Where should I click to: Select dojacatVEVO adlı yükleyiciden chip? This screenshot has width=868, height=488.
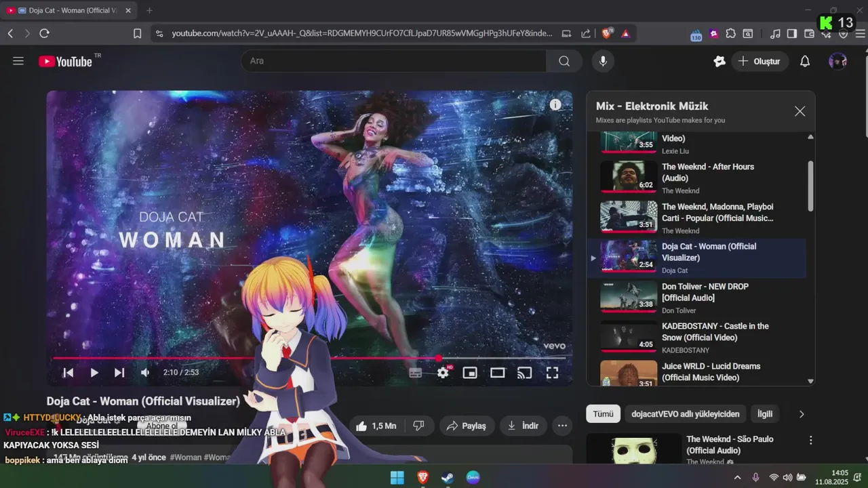686,413
